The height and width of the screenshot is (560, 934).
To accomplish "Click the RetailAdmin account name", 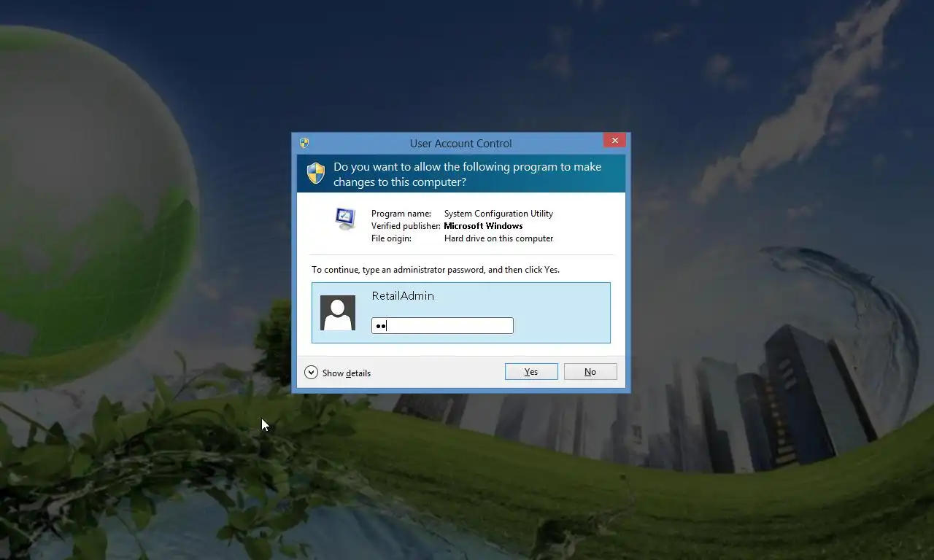I will [x=403, y=295].
